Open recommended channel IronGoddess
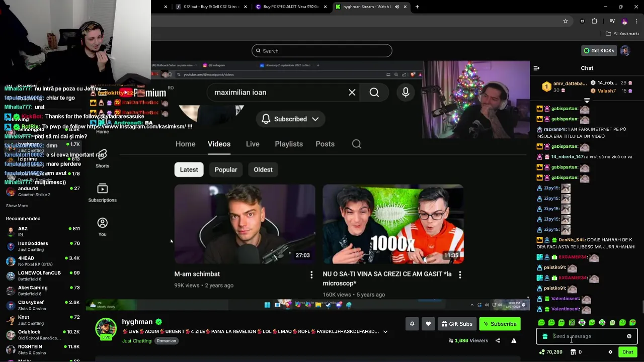This screenshot has height=362, width=644. [x=42, y=246]
